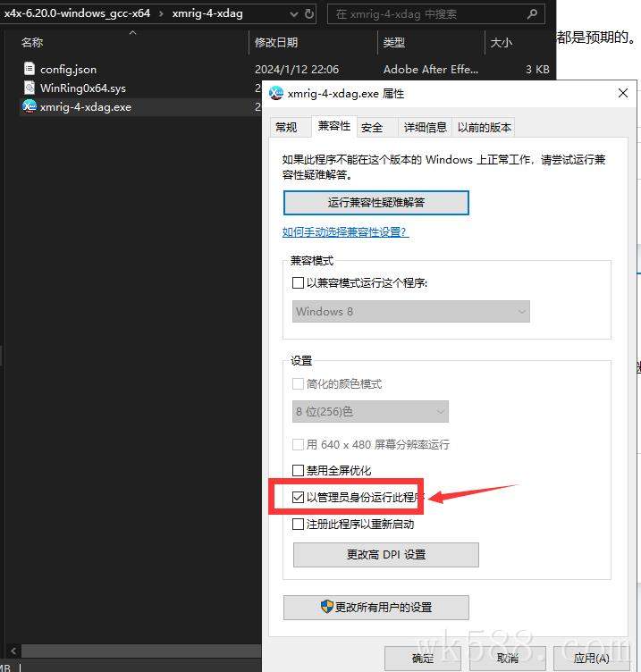Click the search magnifier icon
This screenshot has height=672, width=641.
(x=532, y=14)
